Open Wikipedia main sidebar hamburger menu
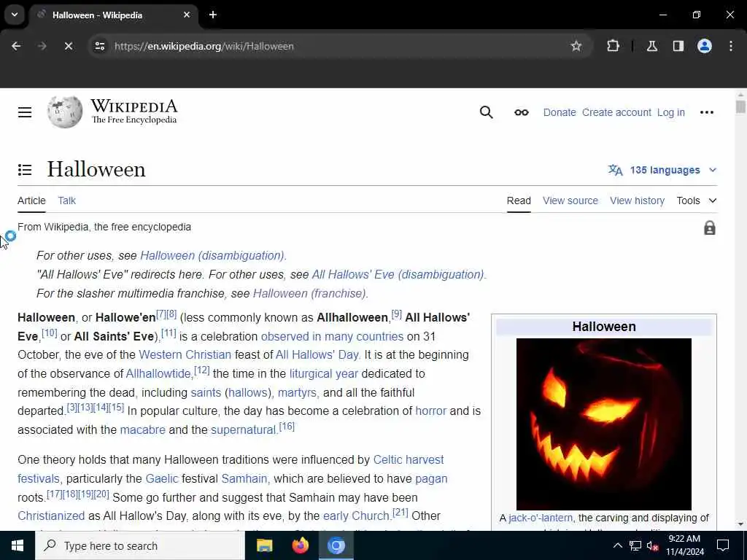The height and width of the screenshot is (560, 747). (25, 112)
